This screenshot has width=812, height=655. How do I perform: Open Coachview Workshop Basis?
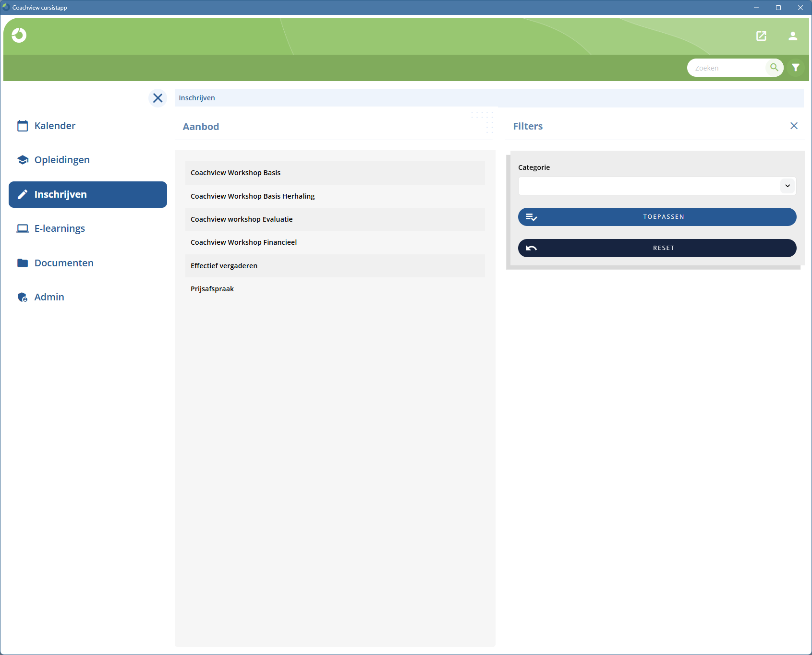point(335,173)
